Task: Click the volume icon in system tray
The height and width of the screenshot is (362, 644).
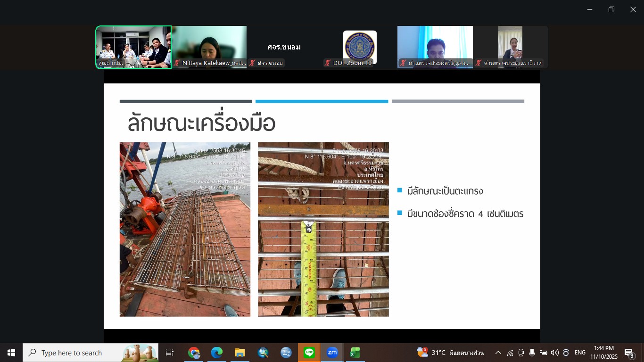Action: (x=554, y=353)
